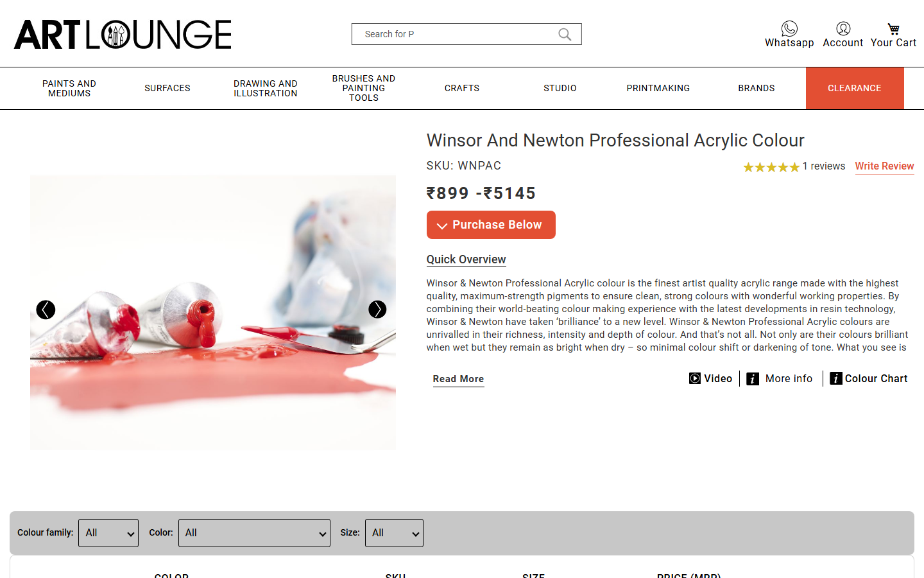Click the Purchase Below button

point(491,225)
